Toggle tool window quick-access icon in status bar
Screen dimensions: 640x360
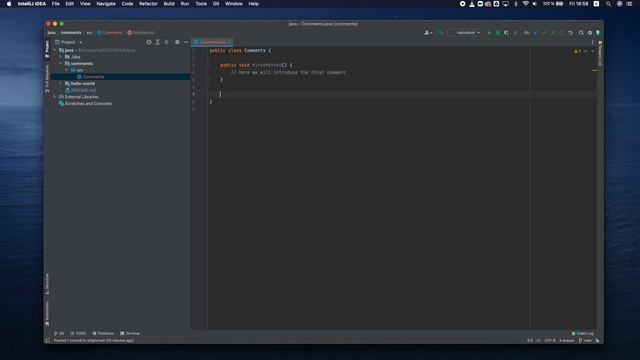(x=48, y=340)
